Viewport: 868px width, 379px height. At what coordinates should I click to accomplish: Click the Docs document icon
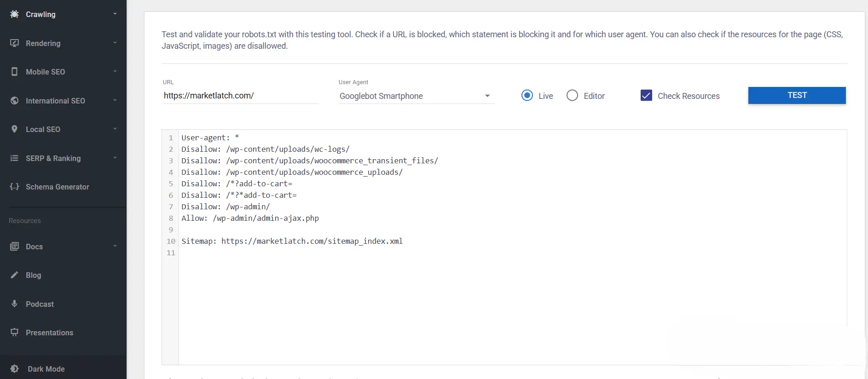pos(14,246)
